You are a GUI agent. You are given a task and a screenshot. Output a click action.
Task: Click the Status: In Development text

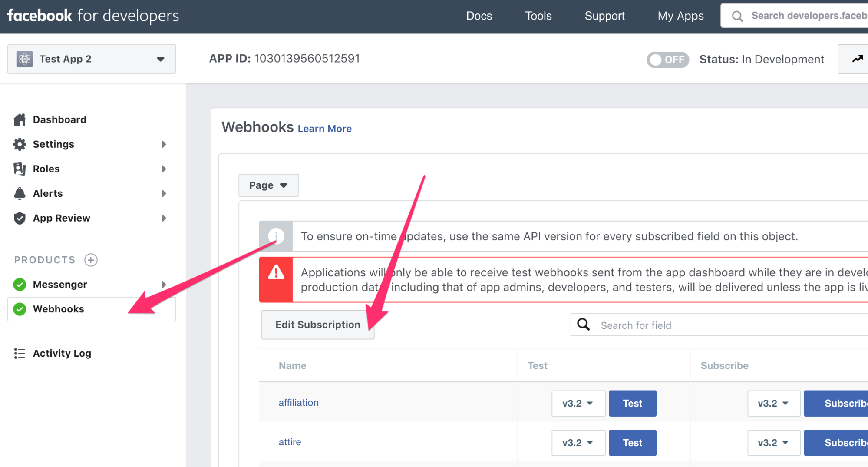coord(762,60)
